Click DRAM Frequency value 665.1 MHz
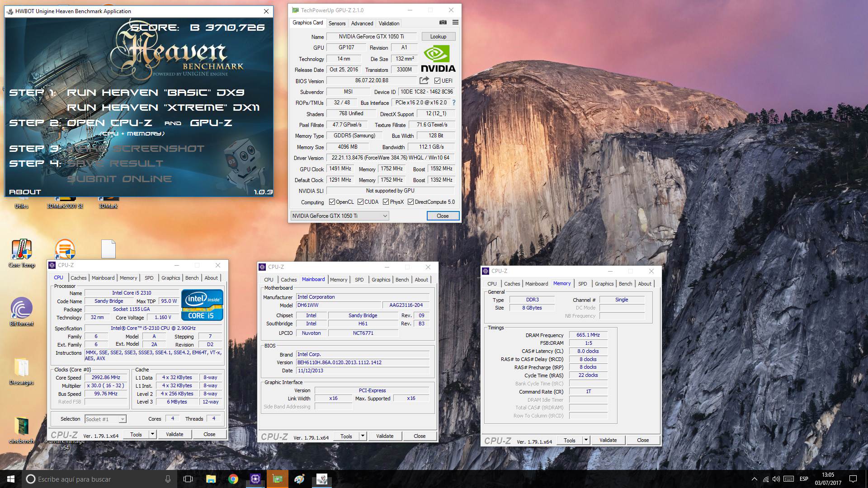 coord(588,335)
